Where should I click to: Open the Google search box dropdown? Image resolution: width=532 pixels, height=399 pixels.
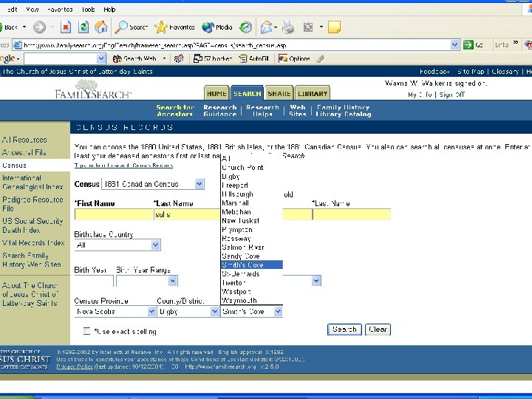[101, 58]
